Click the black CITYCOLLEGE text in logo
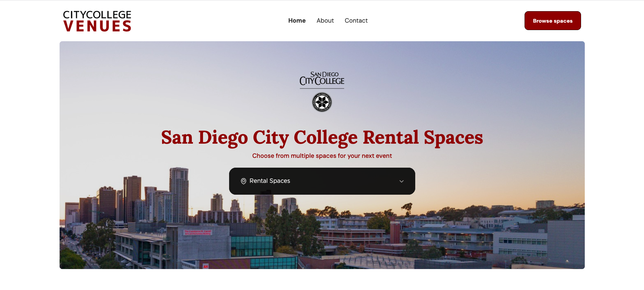Image resolution: width=644 pixels, height=290 pixels. [97, 15]
